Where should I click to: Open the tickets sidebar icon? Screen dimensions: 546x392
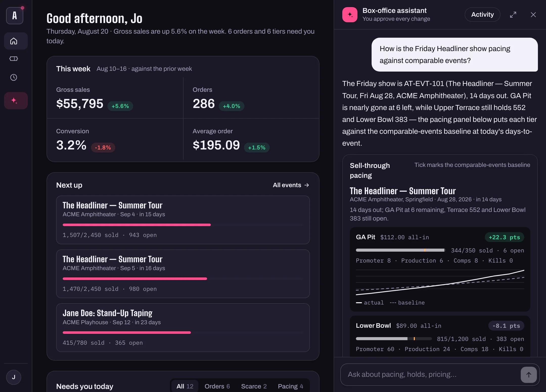pos(14,59)
